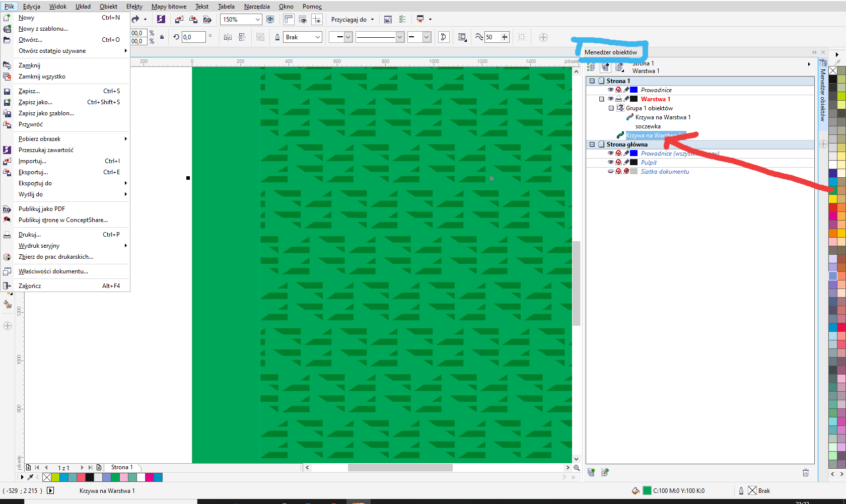Click the lock ratio padlock icon
846x504 pixels.
pos(162,37)
